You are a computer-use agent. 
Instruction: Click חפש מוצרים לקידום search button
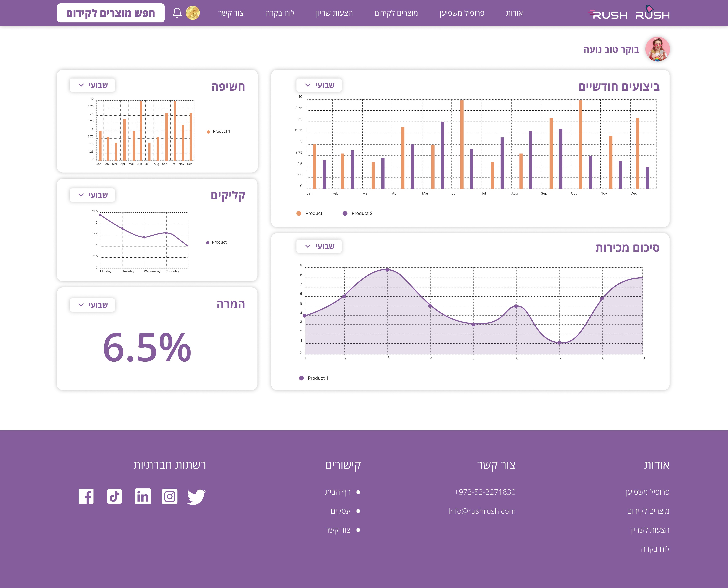[111, 13]
